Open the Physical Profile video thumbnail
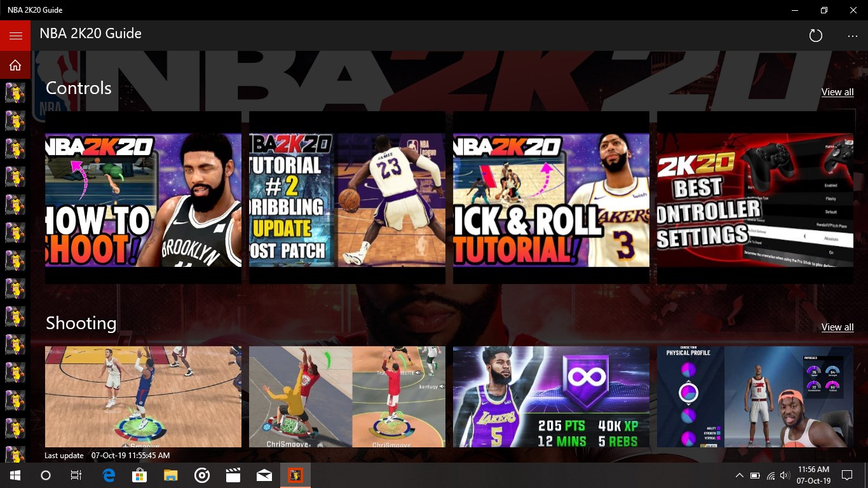 point(756,397)
